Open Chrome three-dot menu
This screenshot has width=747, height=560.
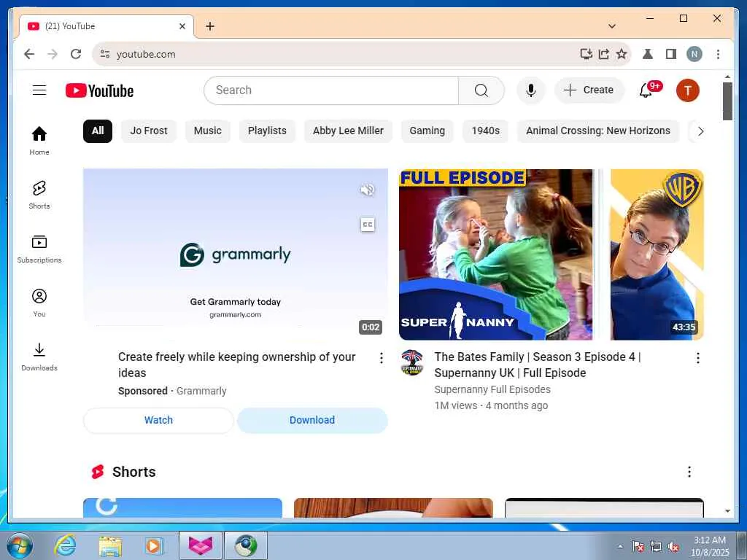click(718, 54)
